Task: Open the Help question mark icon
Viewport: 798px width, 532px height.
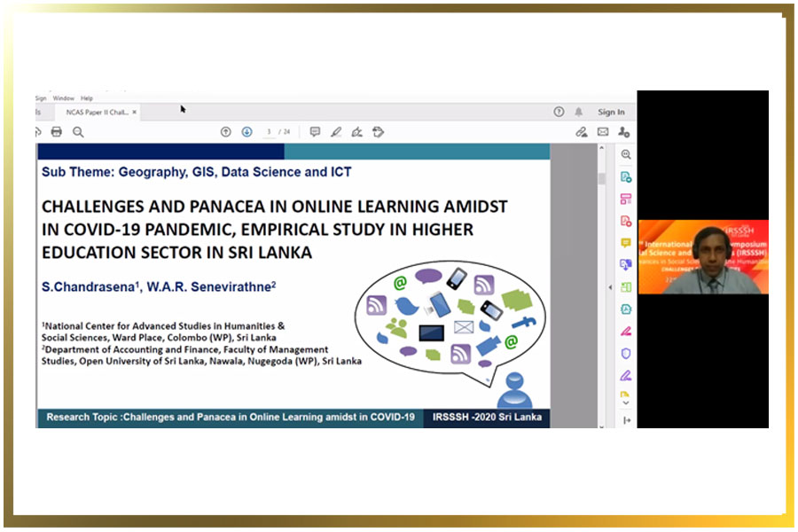Action: point(559,112)
